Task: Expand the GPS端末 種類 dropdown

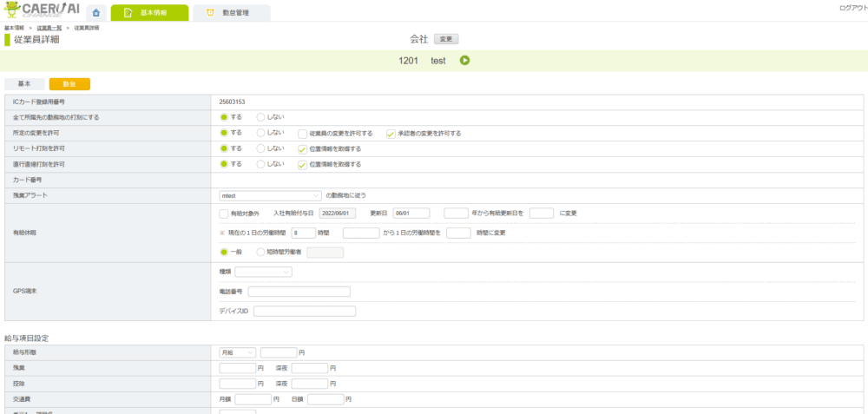Action: (x=263, y=273)
